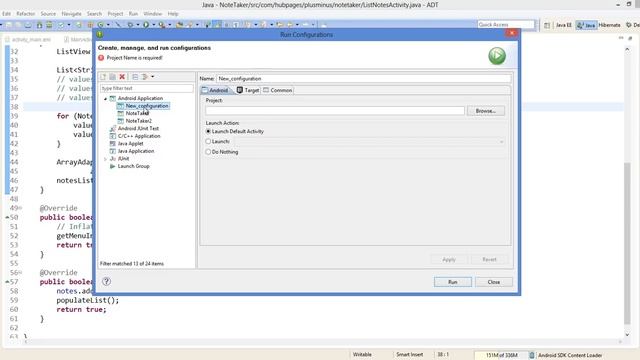Click Android SDK Content Loader status text
640x360 pixels.
click(x=570, y=355)
